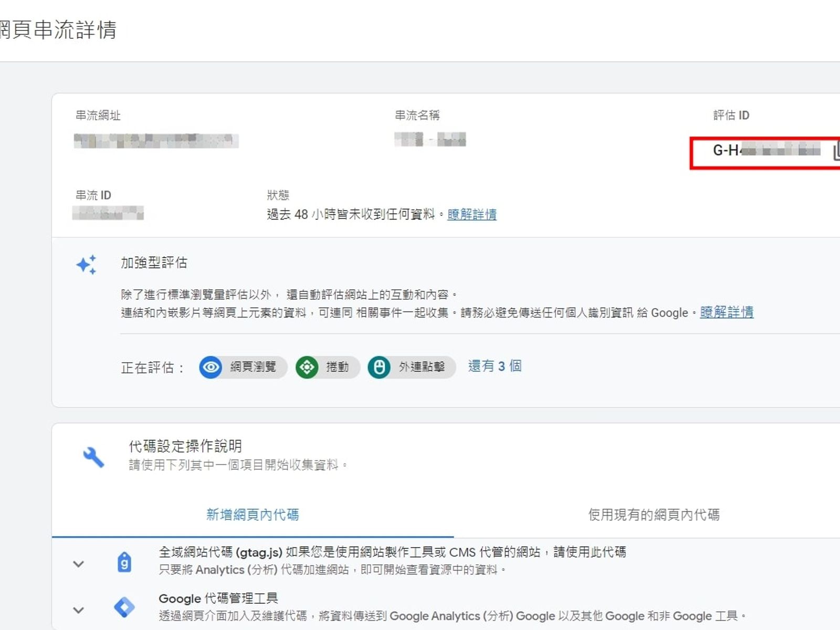This screenshot has width=840, height=630.
Task: Click the 網頁串流詳情 page title
Action: pyautogui.click(x=57, y=29)
